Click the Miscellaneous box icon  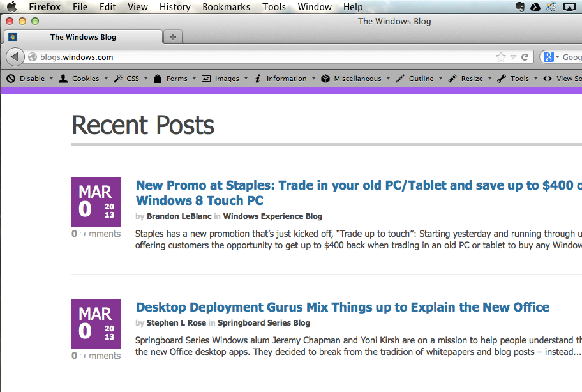[325, 79]
